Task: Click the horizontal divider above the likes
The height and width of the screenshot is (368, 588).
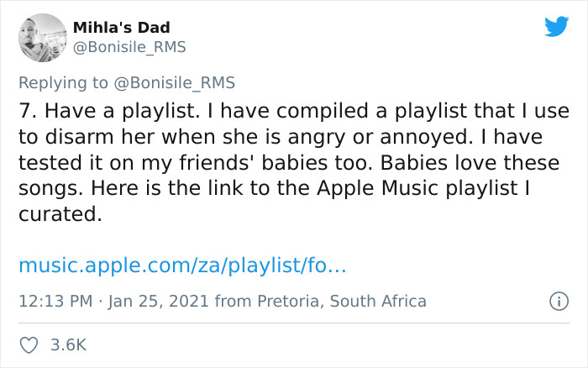Action: point(294,323)
